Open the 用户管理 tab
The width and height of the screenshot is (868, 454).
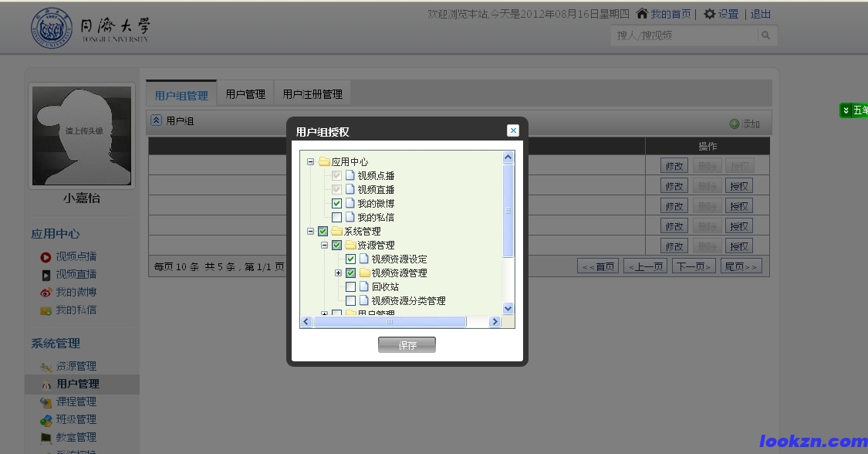pos(245,94)
